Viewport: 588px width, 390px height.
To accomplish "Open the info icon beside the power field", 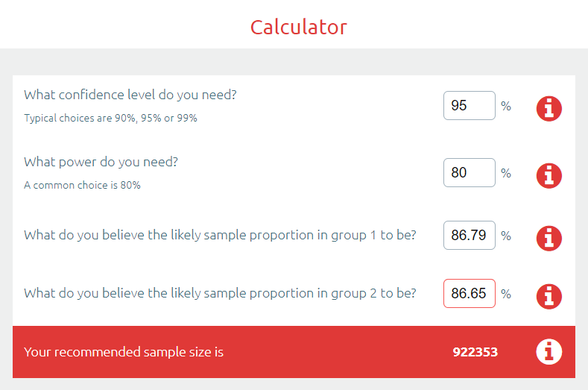I will tap(549, 176).
